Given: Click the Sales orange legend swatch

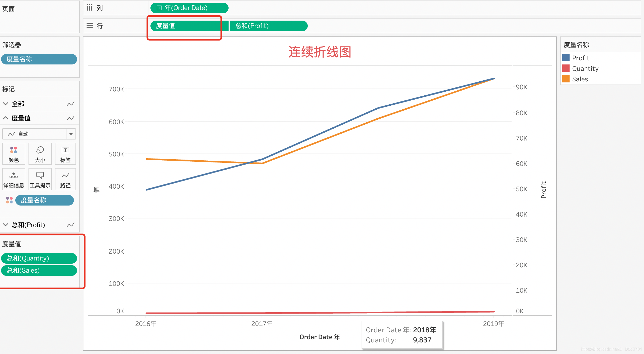Looking at the screenshot, I should coord(566,79).
